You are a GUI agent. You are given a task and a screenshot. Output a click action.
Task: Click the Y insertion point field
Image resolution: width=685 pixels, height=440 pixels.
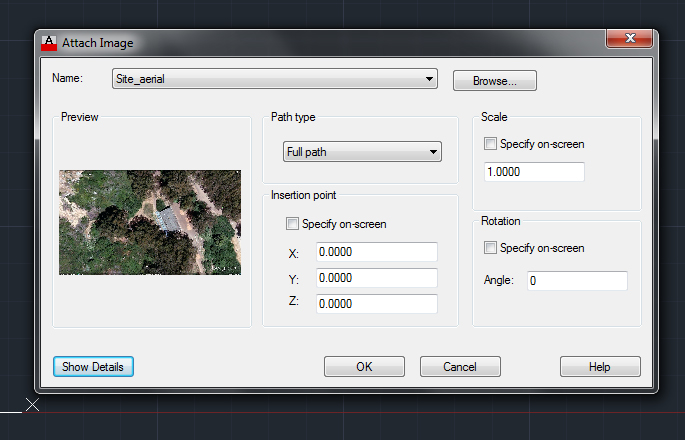point(377,278)
